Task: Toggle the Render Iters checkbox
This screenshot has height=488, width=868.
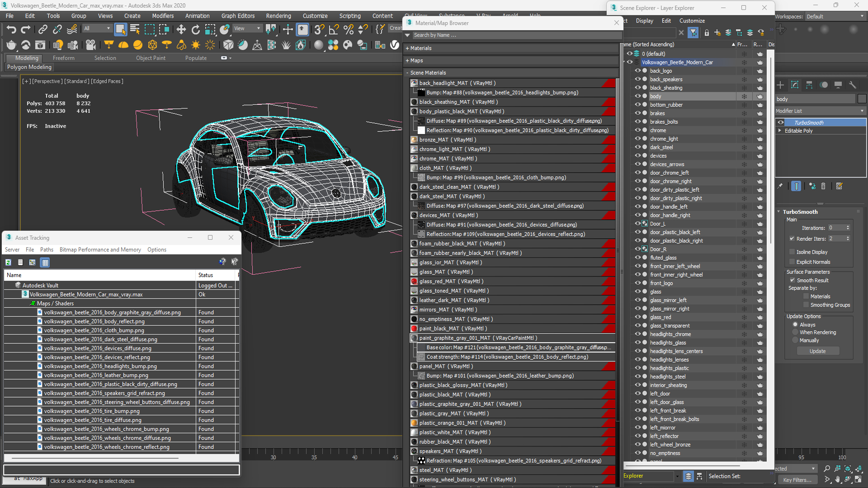Action: [x=792, y=239]
